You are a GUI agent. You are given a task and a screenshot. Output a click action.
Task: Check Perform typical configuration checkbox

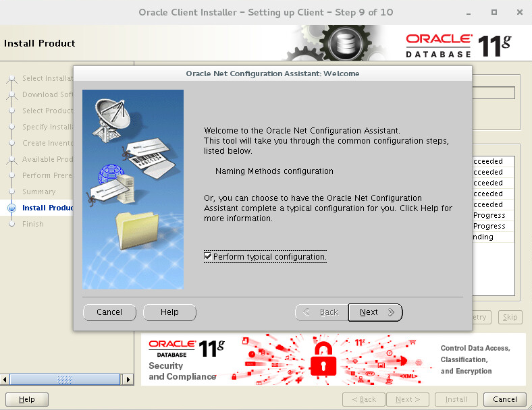pos(208,256)
